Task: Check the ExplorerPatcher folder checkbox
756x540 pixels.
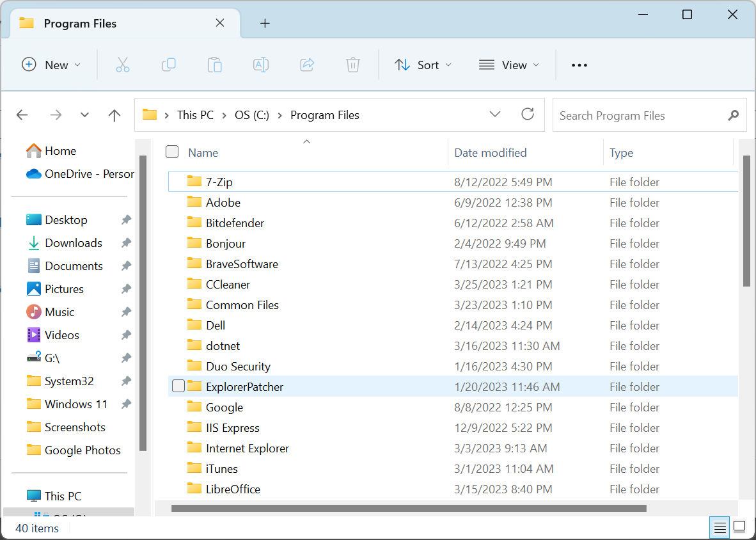Action: pyautogui.click(x=178, y=386)
